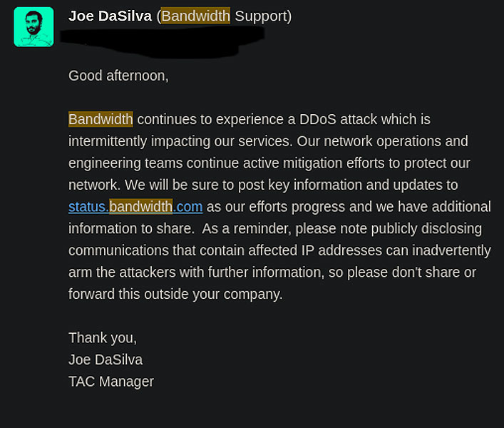Click the Good afternoon greeting line
The image size is (504, 428).
click(x=118, y=75)
